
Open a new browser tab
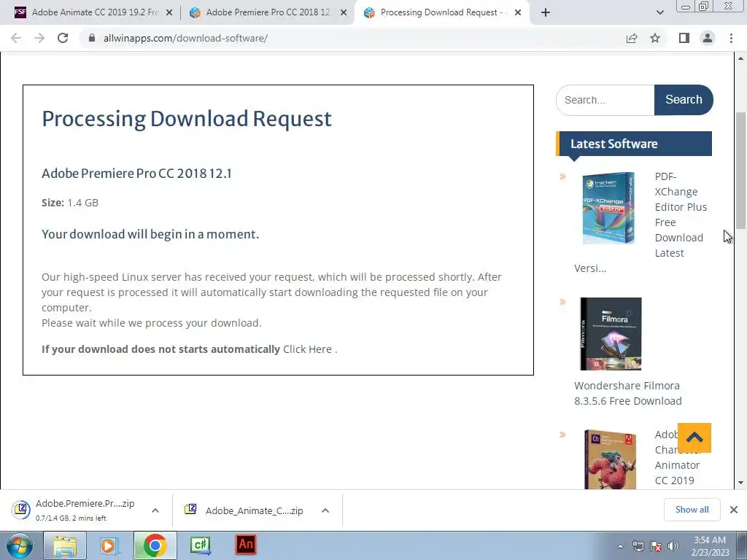546,13
